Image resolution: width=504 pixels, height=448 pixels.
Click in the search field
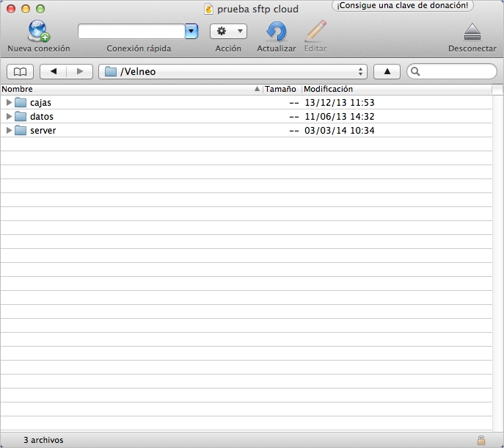pyautogui.click(x=458, y=71)
